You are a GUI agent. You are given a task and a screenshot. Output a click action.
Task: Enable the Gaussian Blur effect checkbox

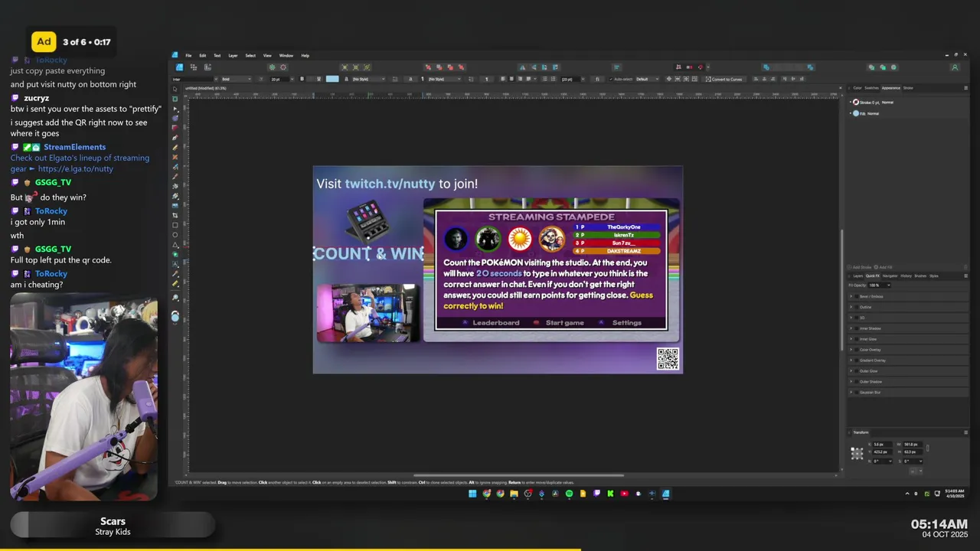pyautogui.click(x=857, y=393)
